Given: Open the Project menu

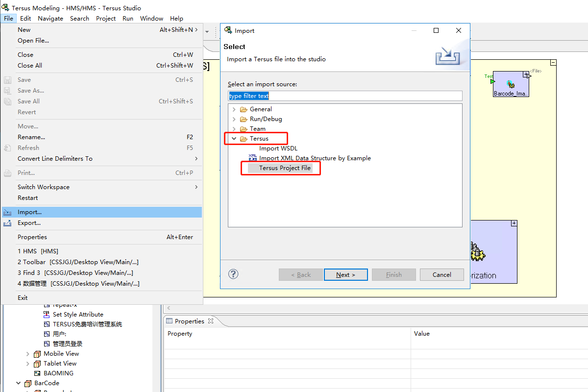Looking at the screenshot, I should 106,18.
